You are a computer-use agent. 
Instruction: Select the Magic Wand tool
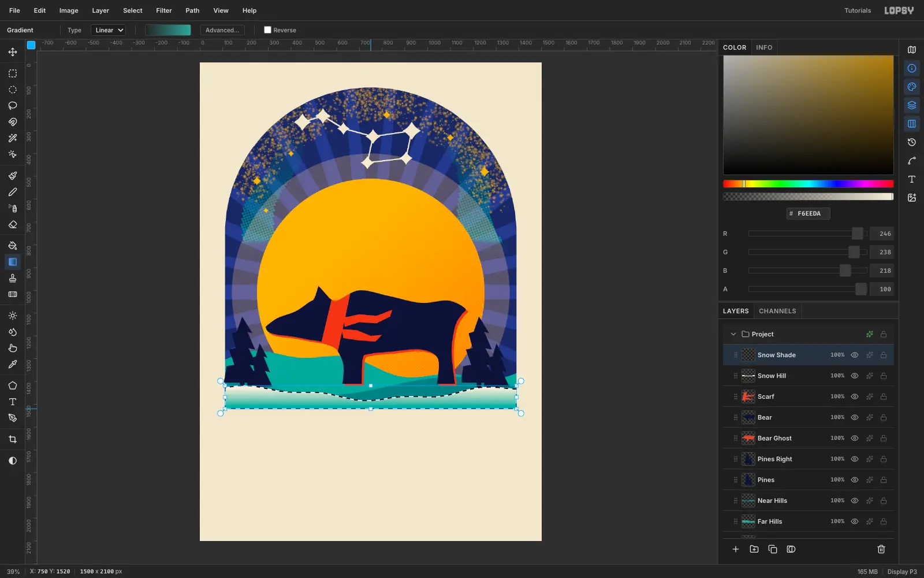pyautogui.click(x=13, y=138)
